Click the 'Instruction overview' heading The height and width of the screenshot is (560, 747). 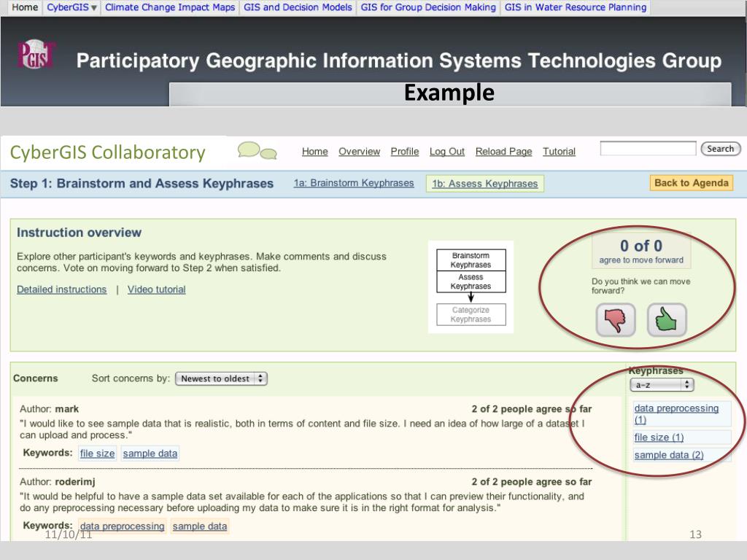tap(79, 233)
